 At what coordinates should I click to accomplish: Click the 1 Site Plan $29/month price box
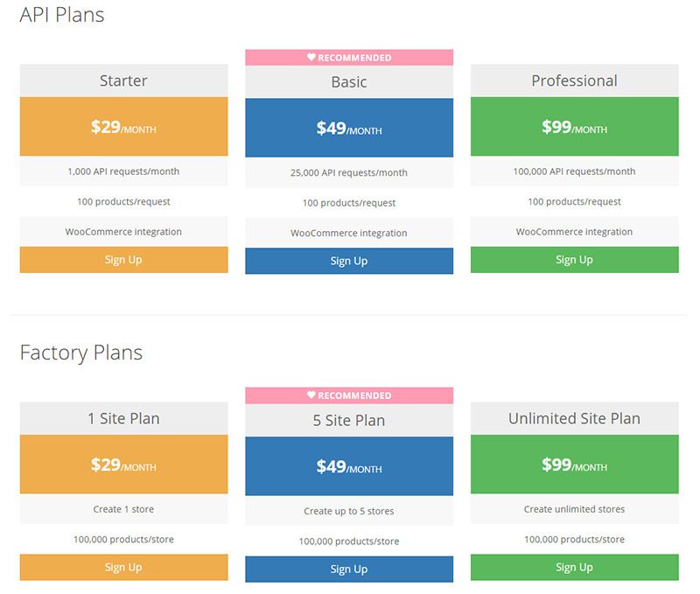tap(123, 465)
